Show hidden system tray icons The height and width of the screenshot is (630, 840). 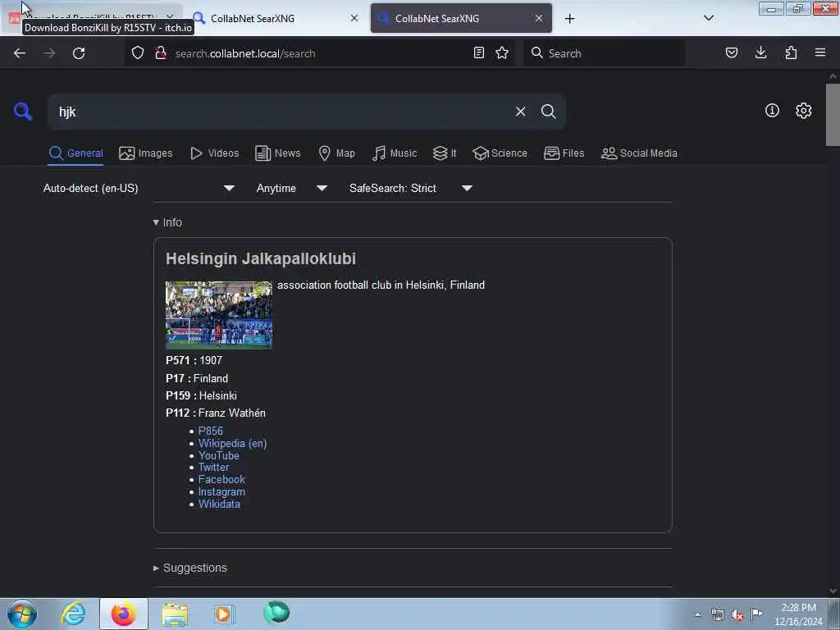697,614
